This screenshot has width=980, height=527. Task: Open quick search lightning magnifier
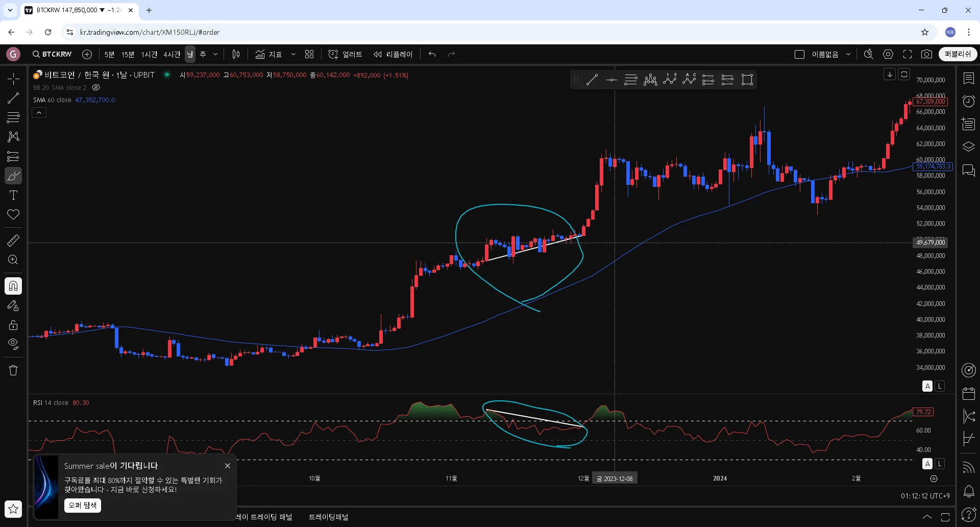pos(868,54)
